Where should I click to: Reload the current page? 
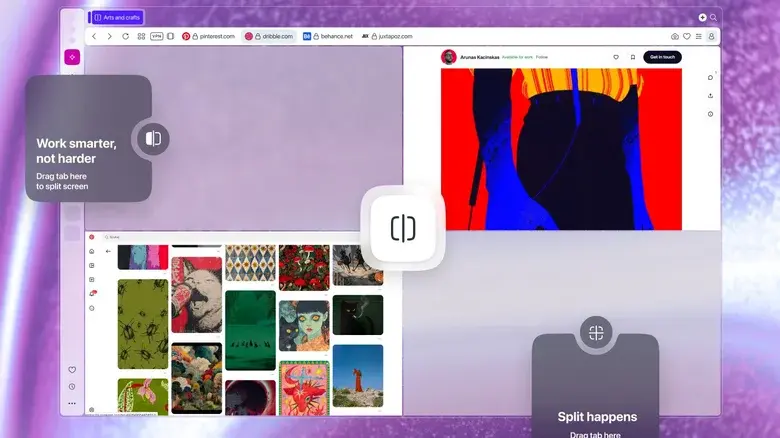(x=125, y=36)
